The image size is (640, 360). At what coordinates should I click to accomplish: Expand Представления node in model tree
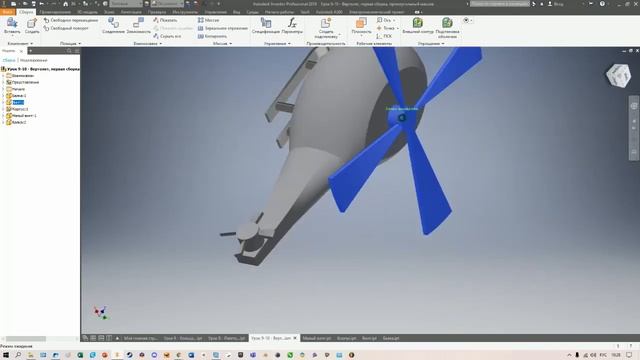click(x=3, y=82)
